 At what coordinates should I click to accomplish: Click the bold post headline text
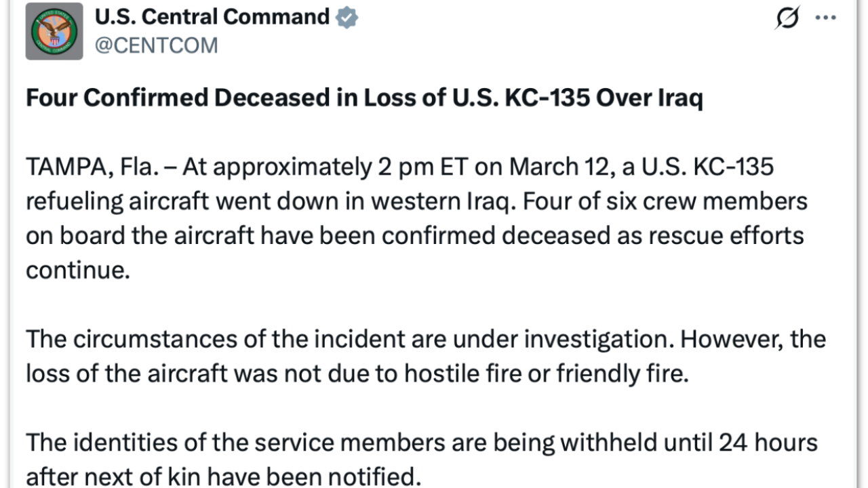[x=364, y=98]
